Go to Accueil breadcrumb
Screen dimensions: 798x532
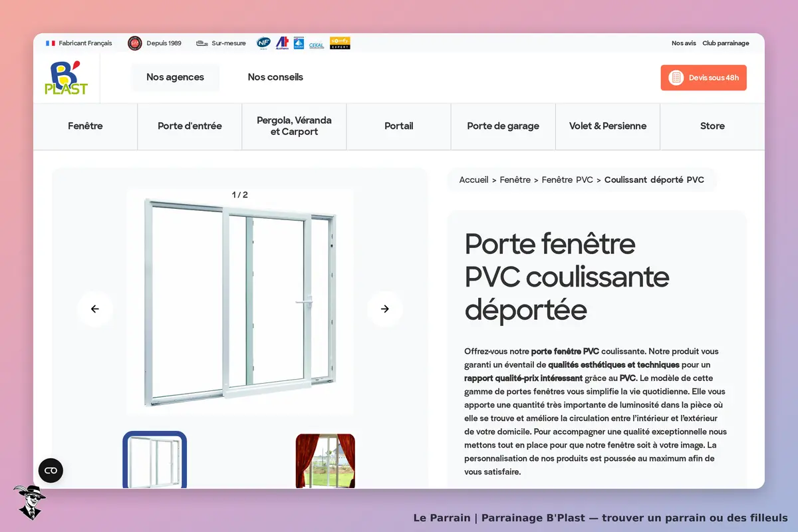pos(473,180)
